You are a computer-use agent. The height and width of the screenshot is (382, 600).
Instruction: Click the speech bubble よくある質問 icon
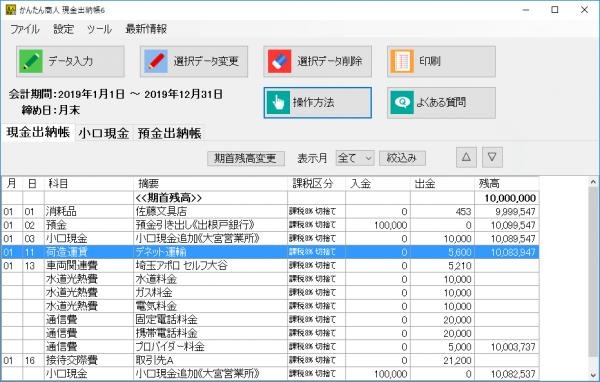click(402, 102)
